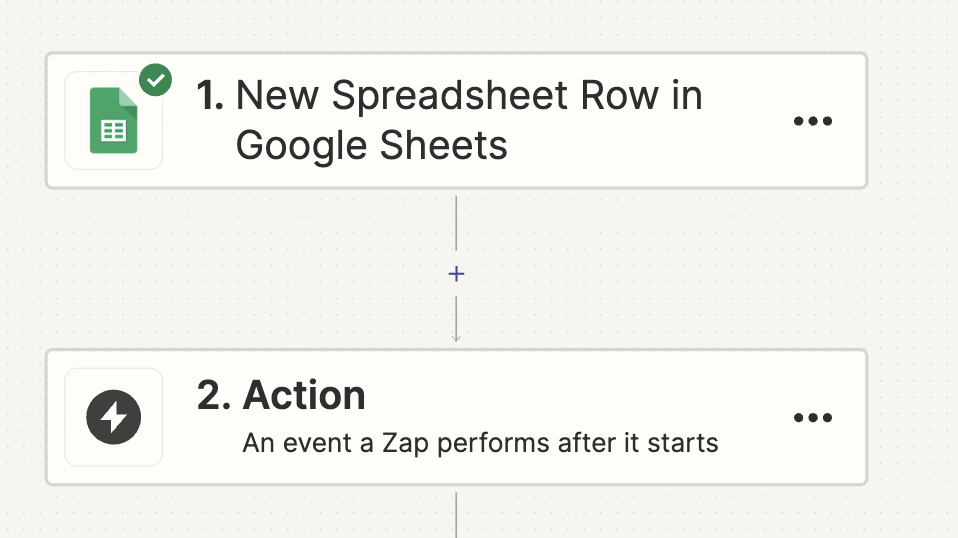Click the arrowhead pointing to Action step

coord(456,337)
